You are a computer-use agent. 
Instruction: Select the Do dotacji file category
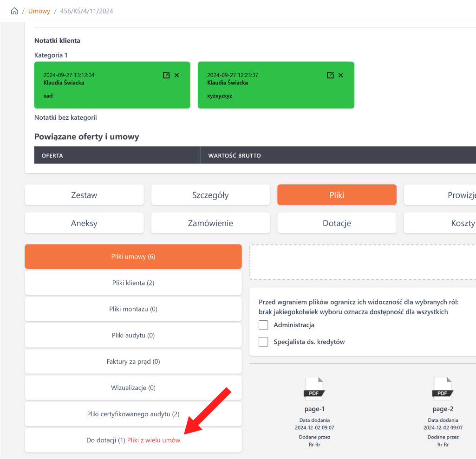(x=106, y=440)
